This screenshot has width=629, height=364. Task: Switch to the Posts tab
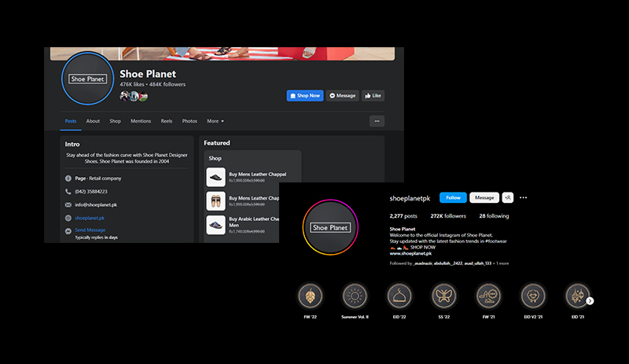pos(71,121)
